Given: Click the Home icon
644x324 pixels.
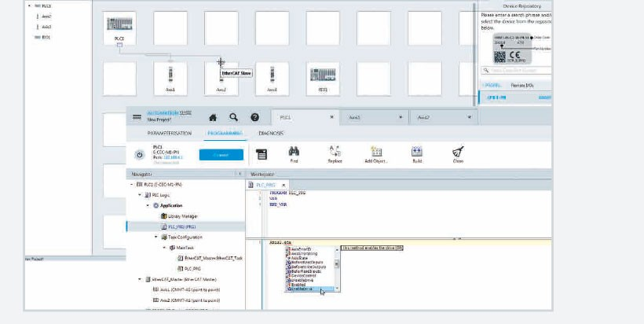Looking at the screenshot, I should click(212, 117).
